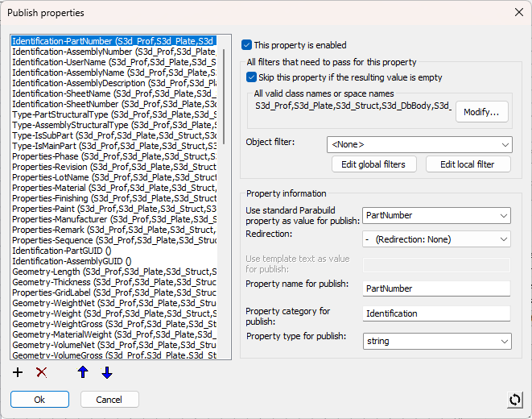The image size is (532, 419).
Task: Click the Property name for publish field
Action: point(436,288)
